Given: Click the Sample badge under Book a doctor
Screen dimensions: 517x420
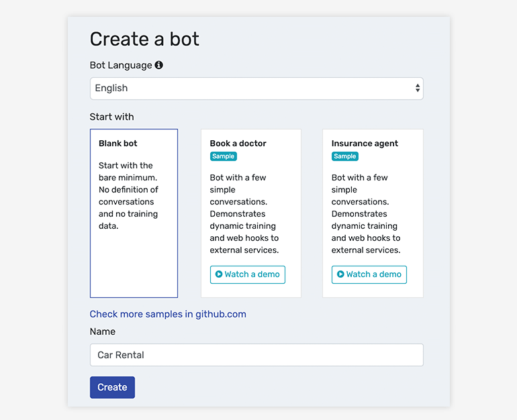Looking at the screenshot, I should click(x=223, y=156).
